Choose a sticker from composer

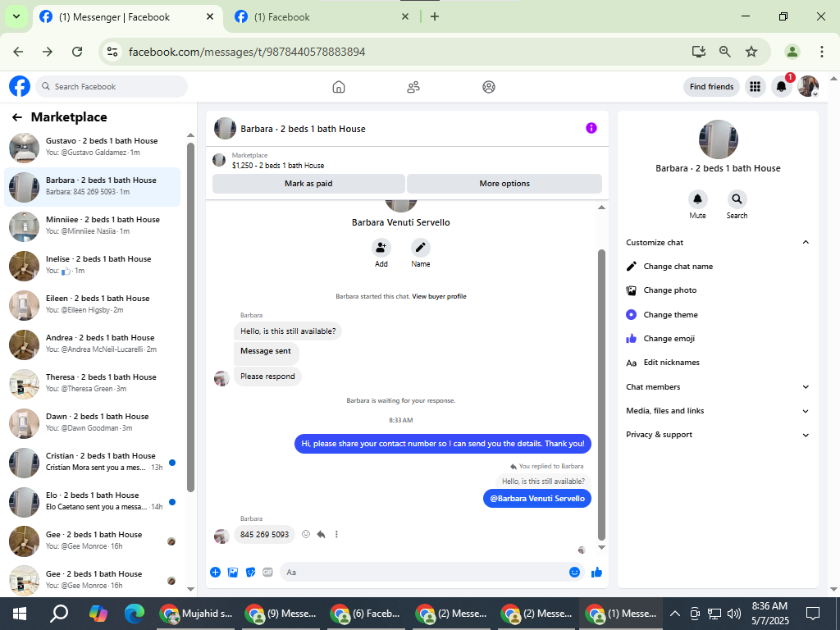coord(251,572)
